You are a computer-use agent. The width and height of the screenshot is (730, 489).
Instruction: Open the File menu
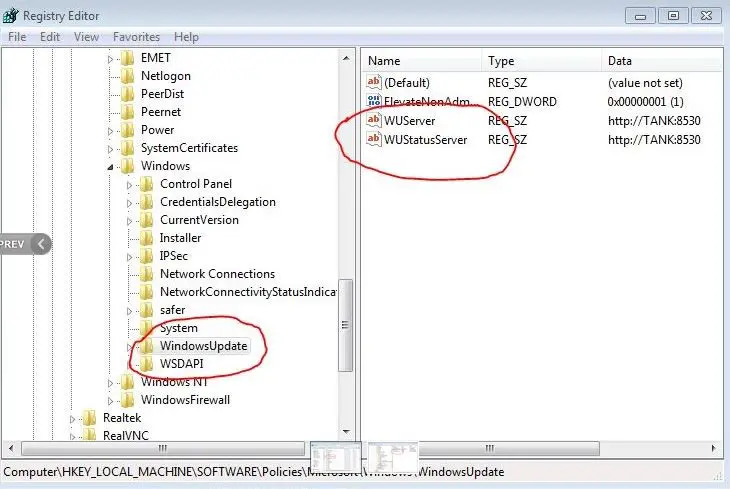click(17, 37)
